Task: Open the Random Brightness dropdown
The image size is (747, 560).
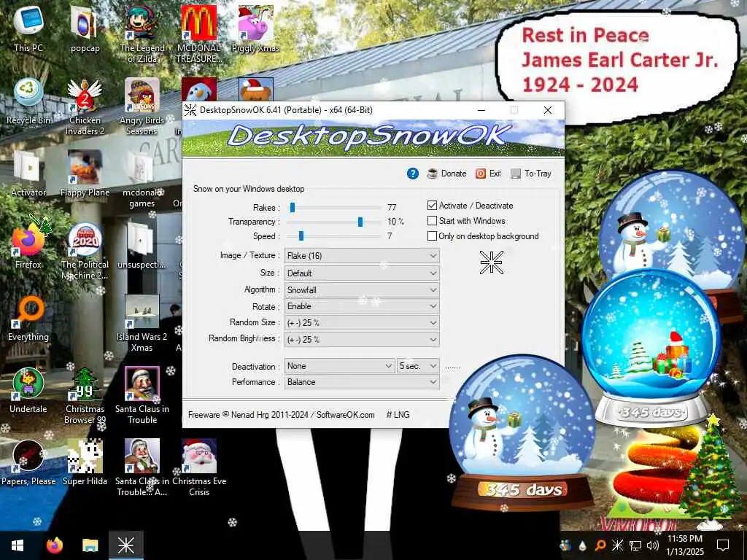Action: click(x=362, y=340)
